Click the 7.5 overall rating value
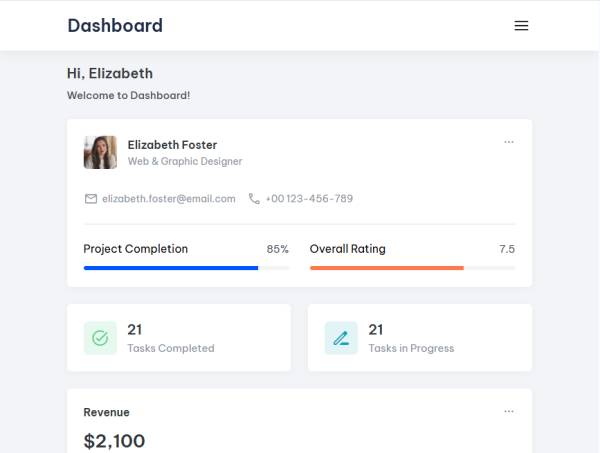 point(507,249)
